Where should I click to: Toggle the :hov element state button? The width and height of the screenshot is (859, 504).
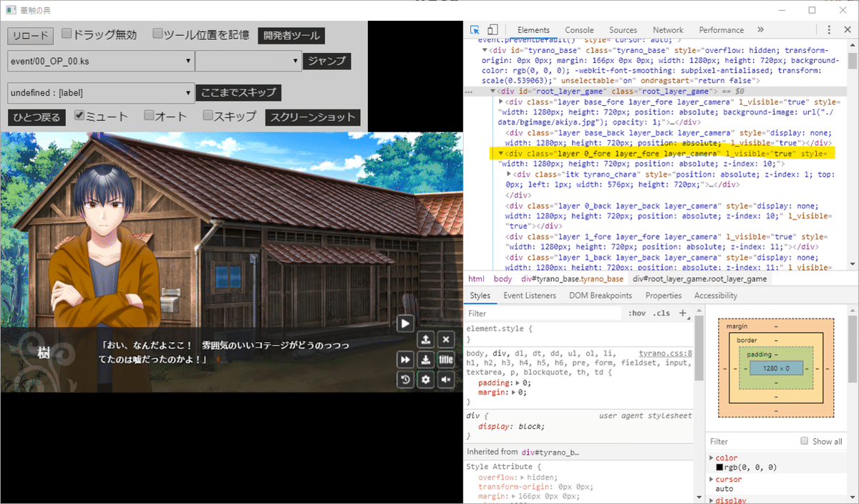[636, 314]
